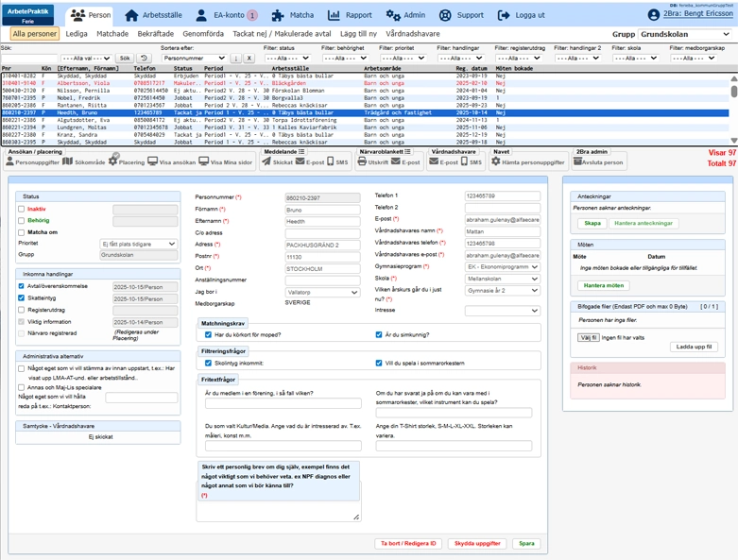The height and width of the screenshot is (560, 738).
Task: Open the Person module icon
Action: point(77,15)
